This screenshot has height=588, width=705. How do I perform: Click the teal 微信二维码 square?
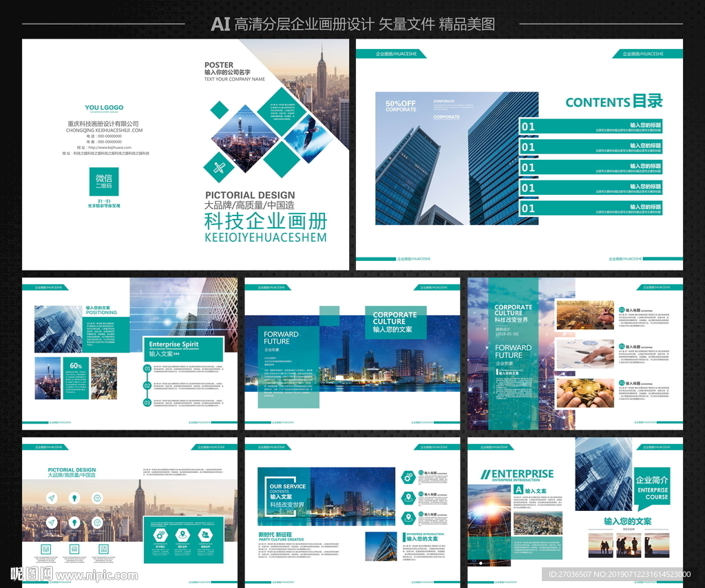pos(104,182)
